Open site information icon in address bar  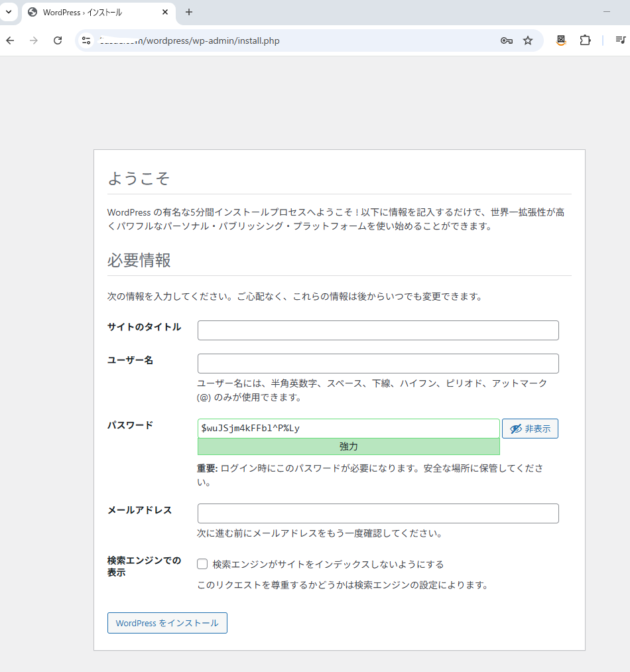click(86, 40)
